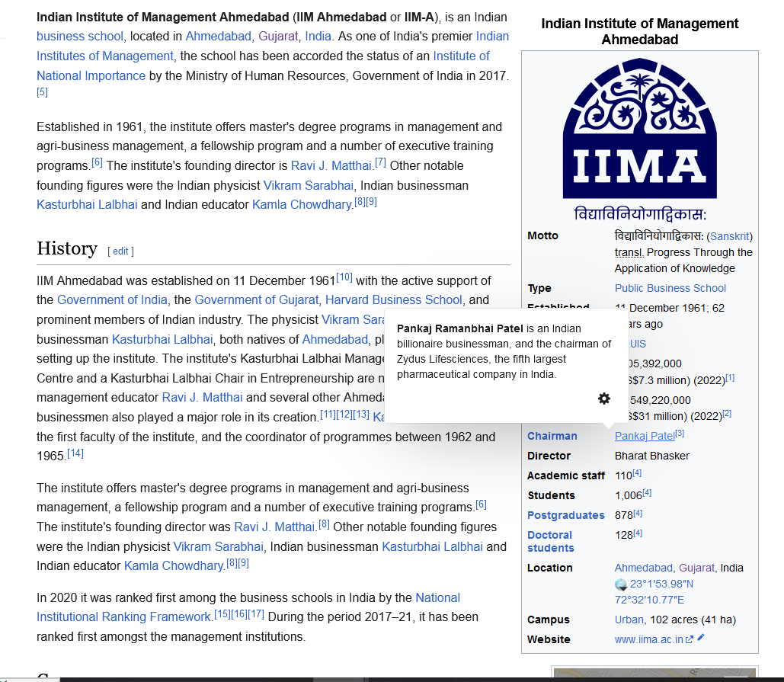Open 'Institute of National Importance' link
Image resolution: width=784 pixels, height=682 pixels.
click(263, 66)
